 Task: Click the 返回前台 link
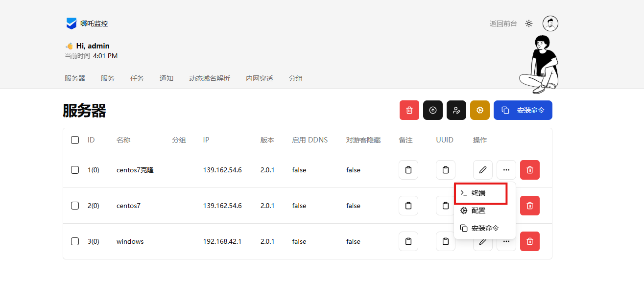point(503,23)
